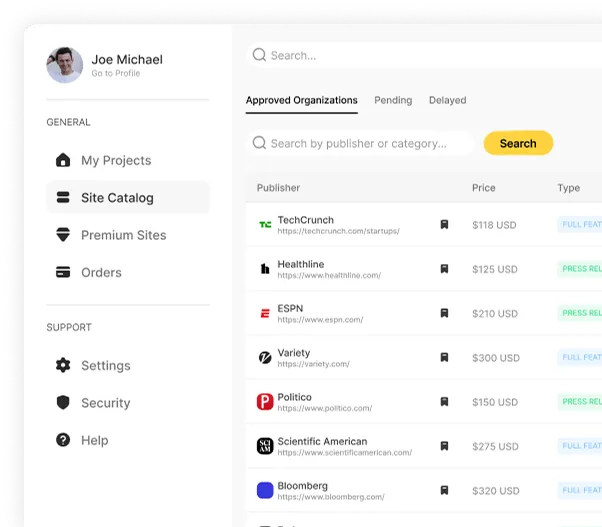Switch to the Pending tab
This screenshot has width=602, height=527.
pyautogui.click(x=393, y=100)
